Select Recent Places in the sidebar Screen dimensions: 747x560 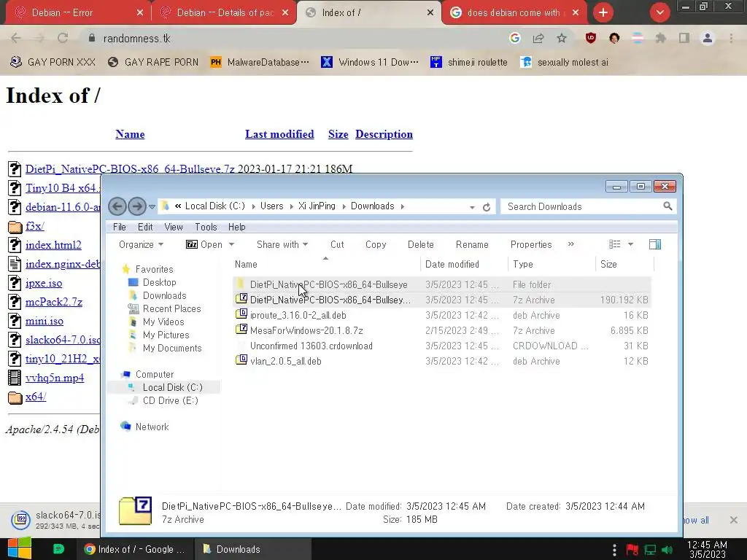point(171,308)
